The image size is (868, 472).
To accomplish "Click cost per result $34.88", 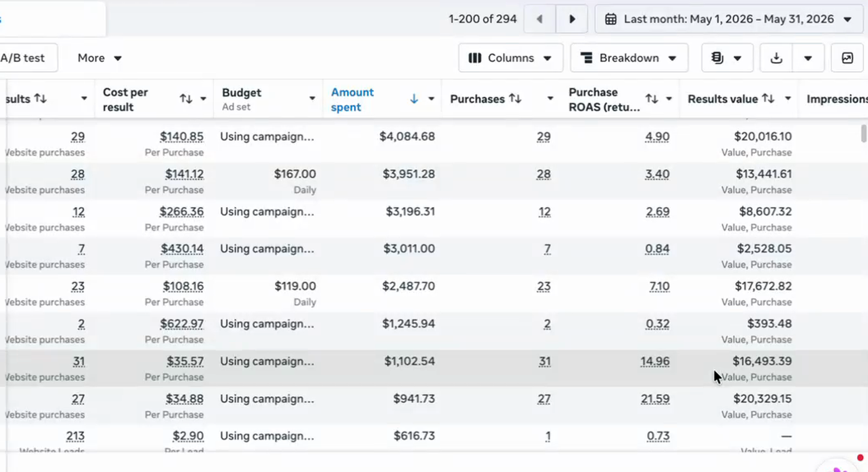I will [x=184, y=399].
